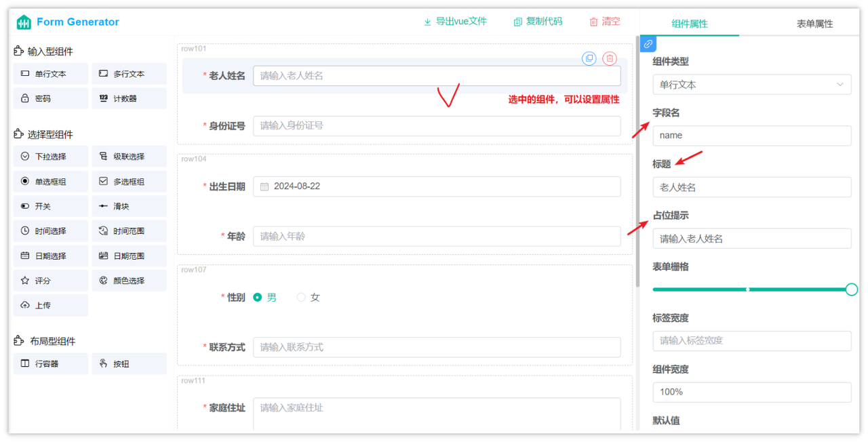
Task: Add a 开关 switch component
Action: point(51,206)
